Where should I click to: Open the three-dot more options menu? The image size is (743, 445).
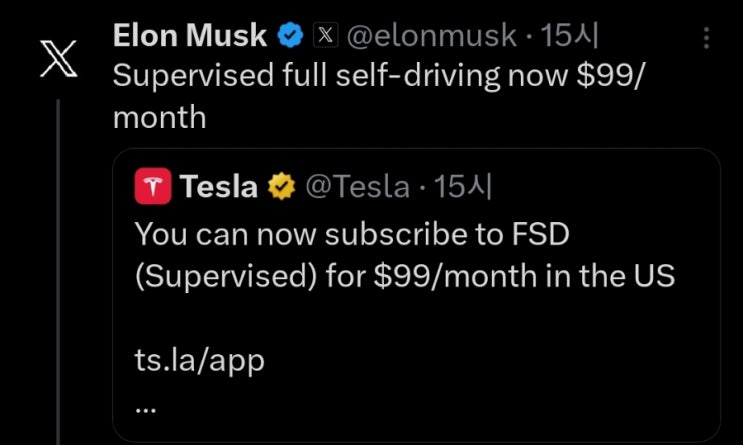[x=708, y=38]
